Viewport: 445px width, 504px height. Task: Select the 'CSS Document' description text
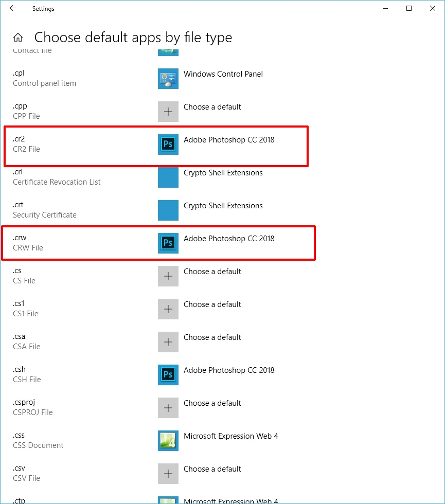(x=38, y=445)
